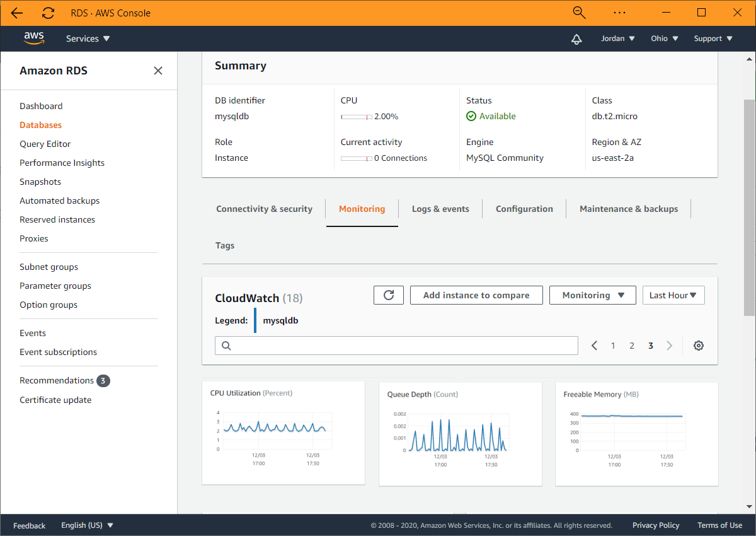Click the 0 Connections activity bar

pyautogui.click(x=356, y=158)
